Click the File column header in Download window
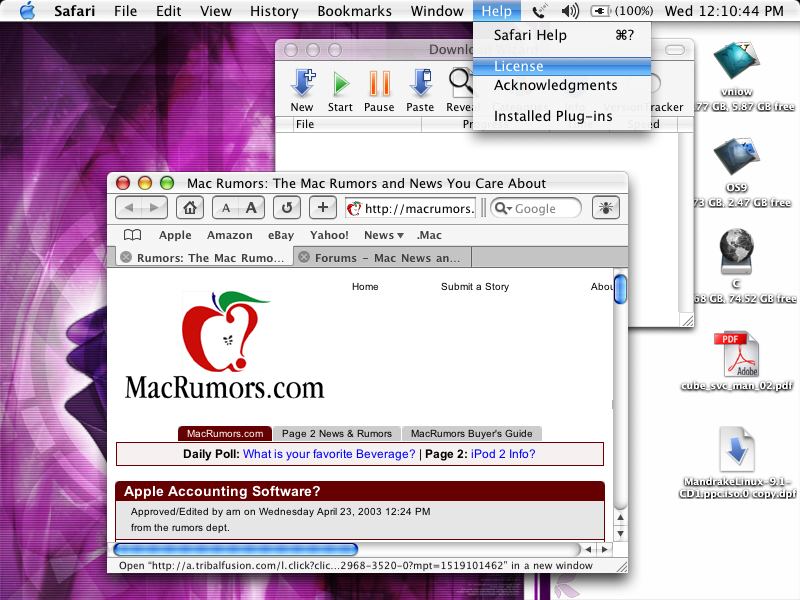Screen dimensions: 800x600 pos(357,124)
